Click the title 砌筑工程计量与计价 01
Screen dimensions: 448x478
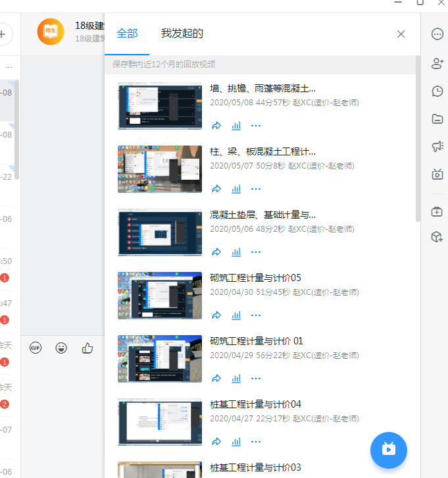tap(257, 341)
